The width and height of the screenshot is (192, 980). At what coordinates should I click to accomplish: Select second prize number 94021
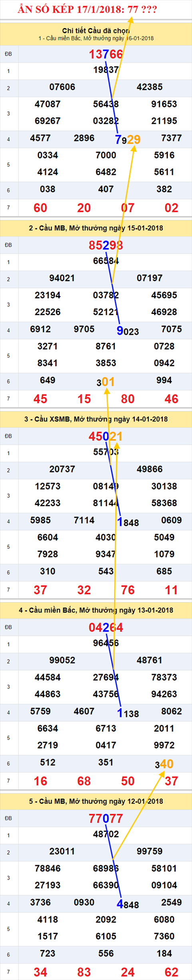62,278
